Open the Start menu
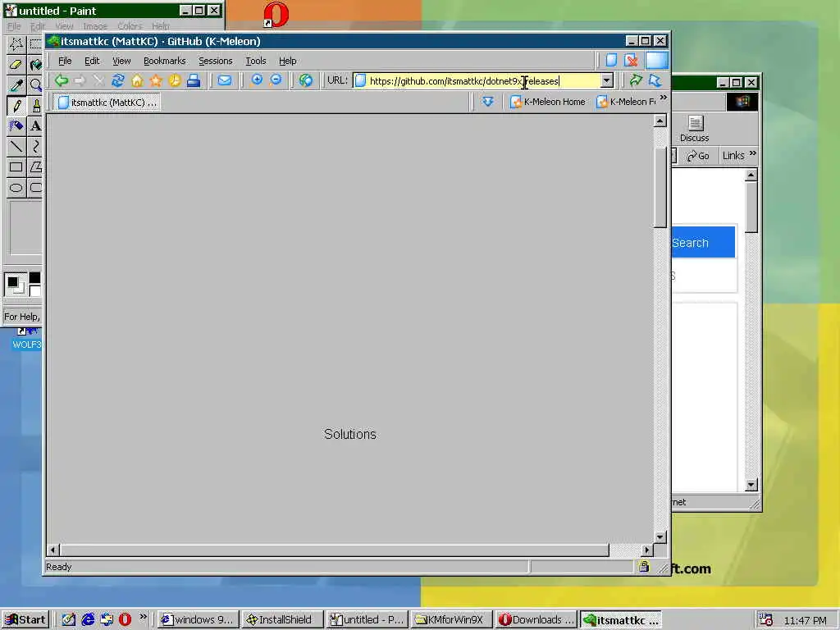Viewport: 840px width, 630px height. pyautogui.click(x=25, y=620)
